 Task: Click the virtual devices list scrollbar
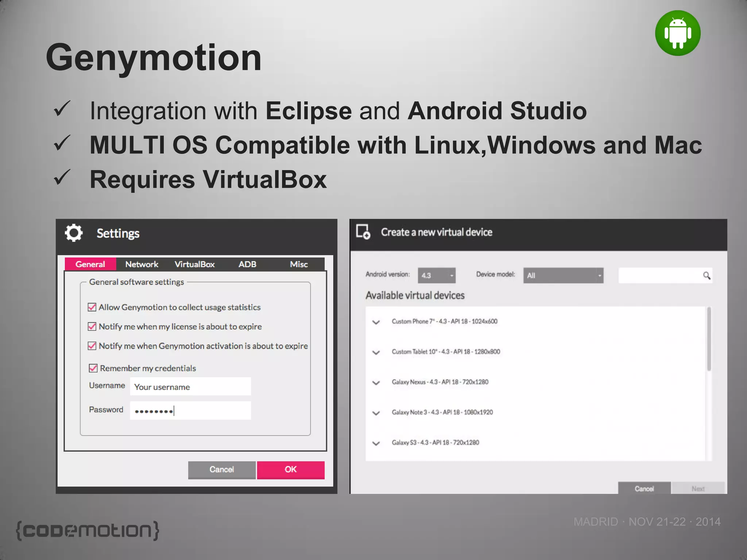(x=709, y=339)
